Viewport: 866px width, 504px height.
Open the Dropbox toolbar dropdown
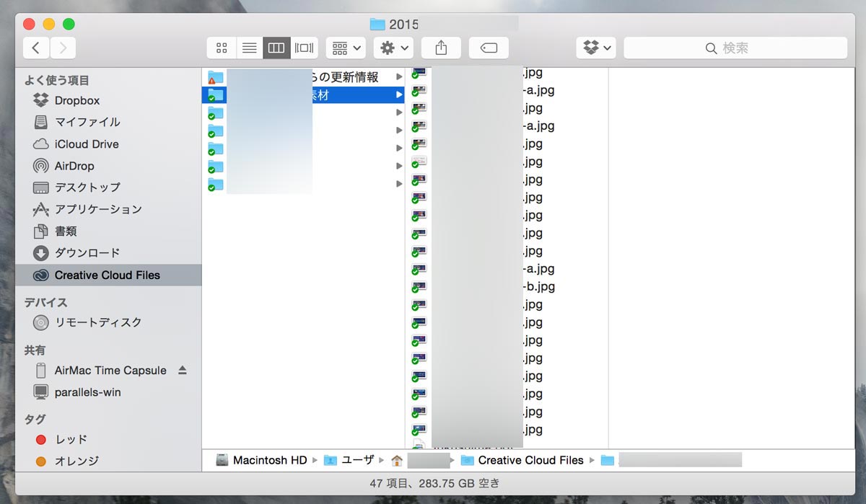click(x=596, y=48)
